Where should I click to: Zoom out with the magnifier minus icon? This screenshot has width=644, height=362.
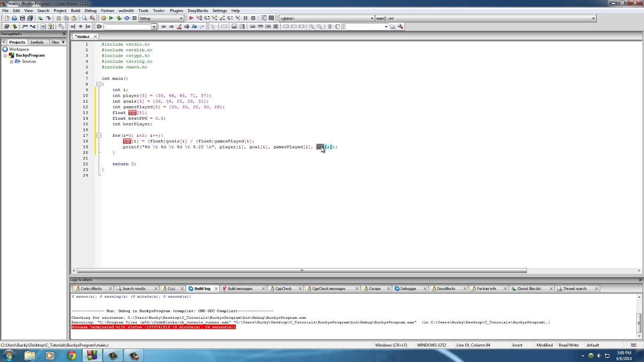[319, 26]
